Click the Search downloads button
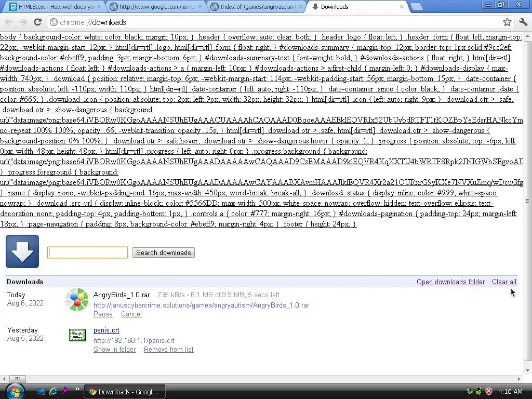Viewport: 532px width, 399px height. (164, 253)
